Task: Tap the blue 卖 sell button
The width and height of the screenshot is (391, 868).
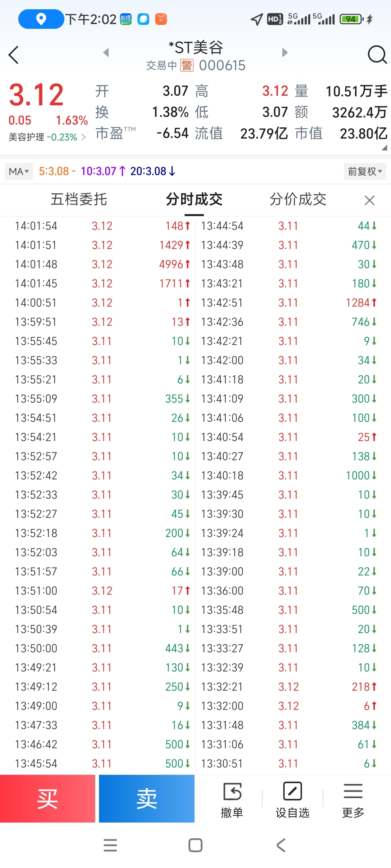Action: pos(147,799)
